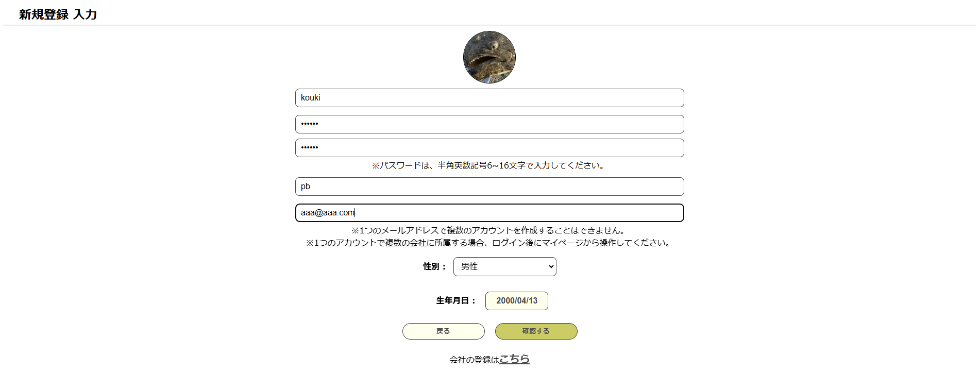This screenshot has height=371, width=980.
Task: Select the password confirmation field
Action: [489, 148]
